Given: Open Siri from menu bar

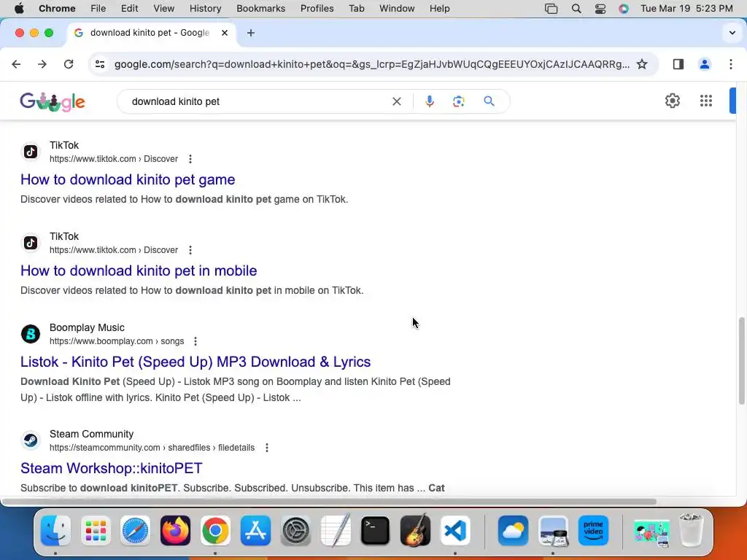Looking at the screenshot, I should [624, 8].
